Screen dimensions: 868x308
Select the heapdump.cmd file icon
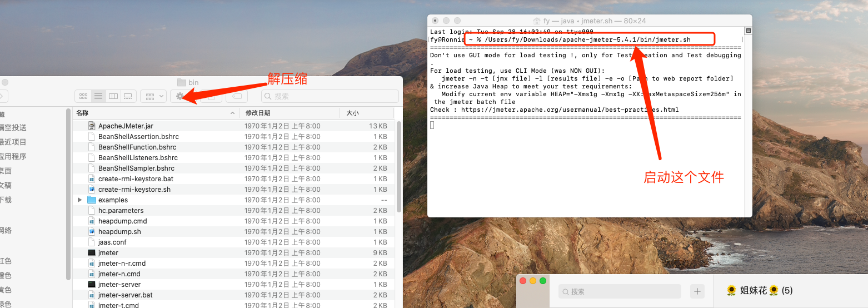coord(92,221)
